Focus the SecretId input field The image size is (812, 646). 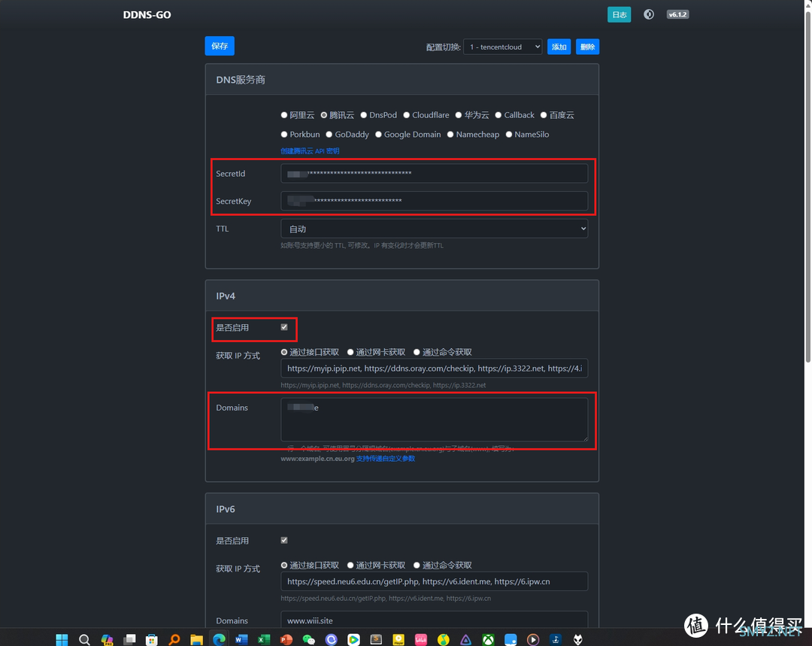click(x=434, y=174)
